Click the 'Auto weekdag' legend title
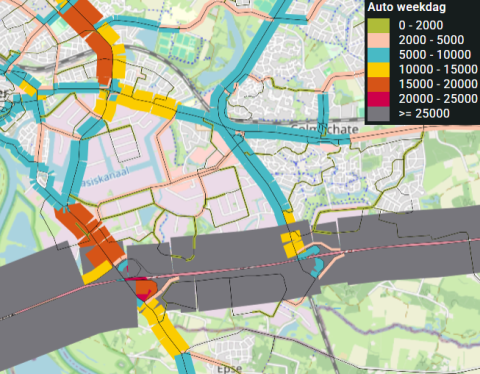 pyautogui.click(x=407, y=7)
